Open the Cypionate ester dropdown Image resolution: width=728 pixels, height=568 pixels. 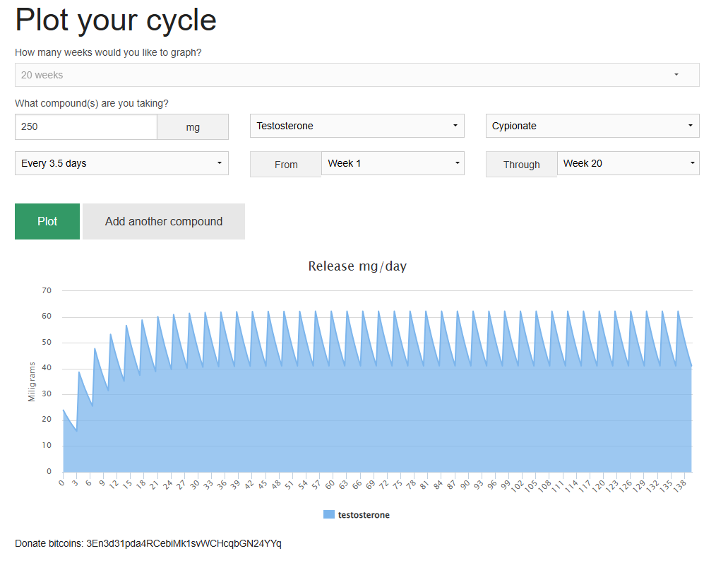coord(592,126)
